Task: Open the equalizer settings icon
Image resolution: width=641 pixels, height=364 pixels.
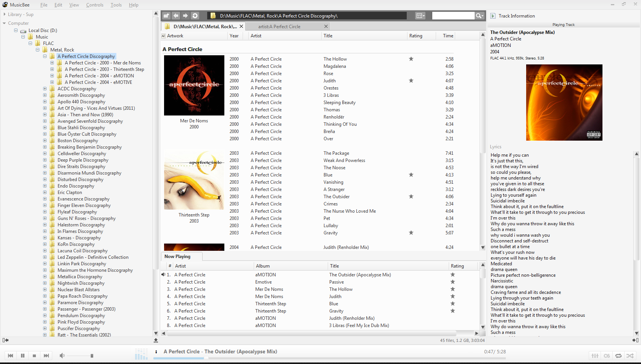Action: click(595, 356)
